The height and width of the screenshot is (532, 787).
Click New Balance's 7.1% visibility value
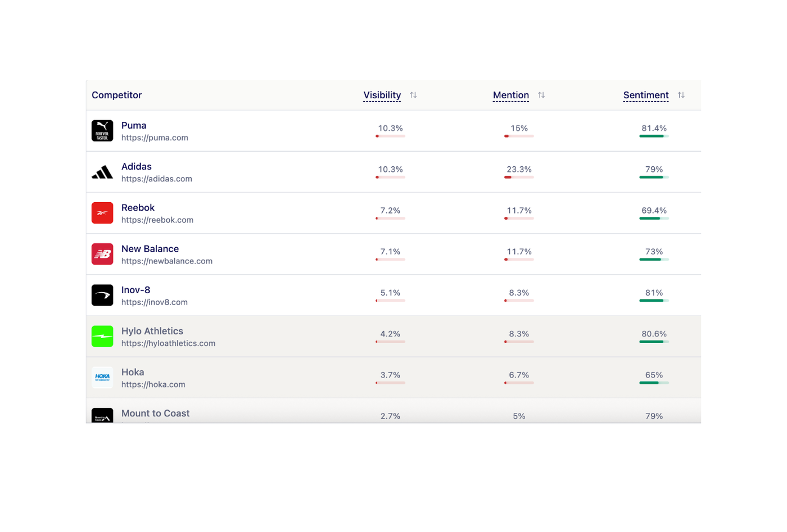tap(390, 252)
